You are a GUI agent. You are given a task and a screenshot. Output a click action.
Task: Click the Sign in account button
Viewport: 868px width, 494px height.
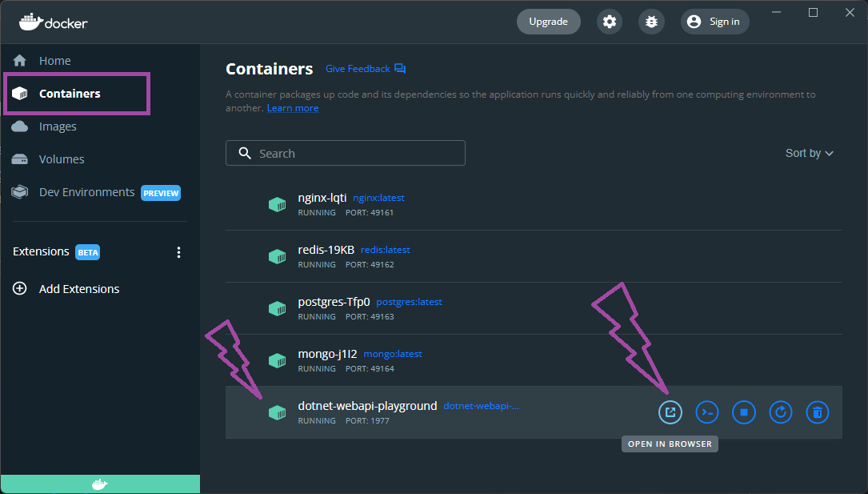pyautogui.click(x=714, y=22)
